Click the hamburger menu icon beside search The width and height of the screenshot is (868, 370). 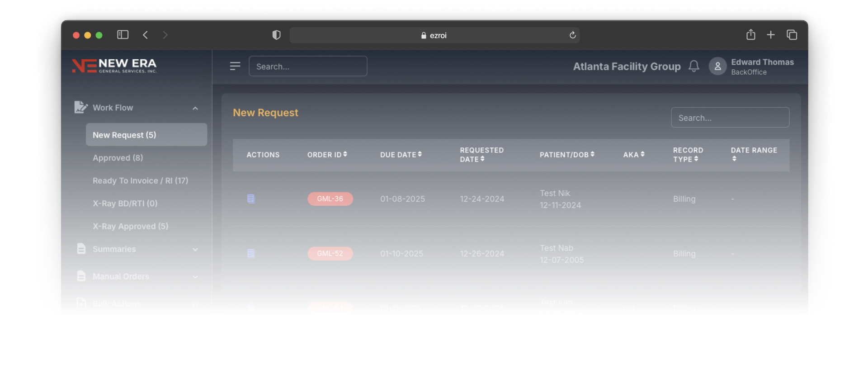[235, 66]
